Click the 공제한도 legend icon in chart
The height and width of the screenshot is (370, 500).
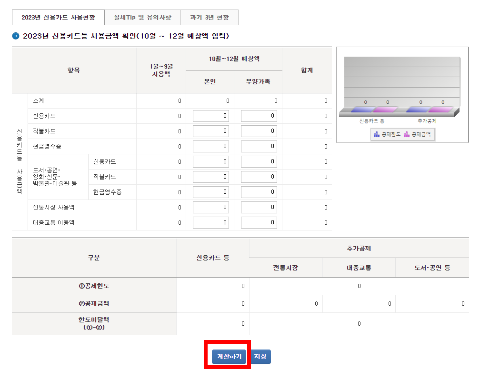(377, 134)
